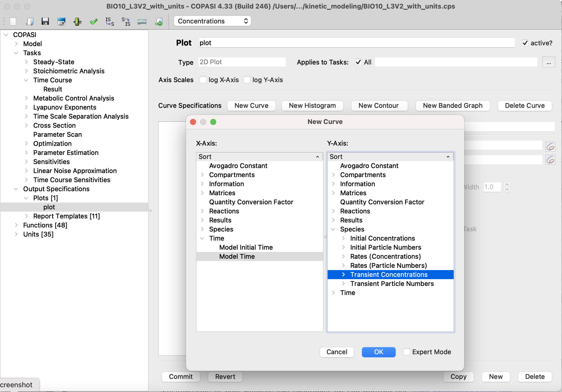Click the New document toolbar icon

tap(13, 21)
